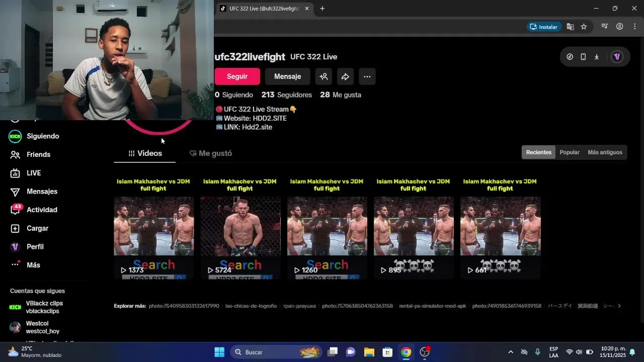Open the 213 Seguidores count
The width and height of the screenshot is (644, 362).
click(x=286, y=95)
